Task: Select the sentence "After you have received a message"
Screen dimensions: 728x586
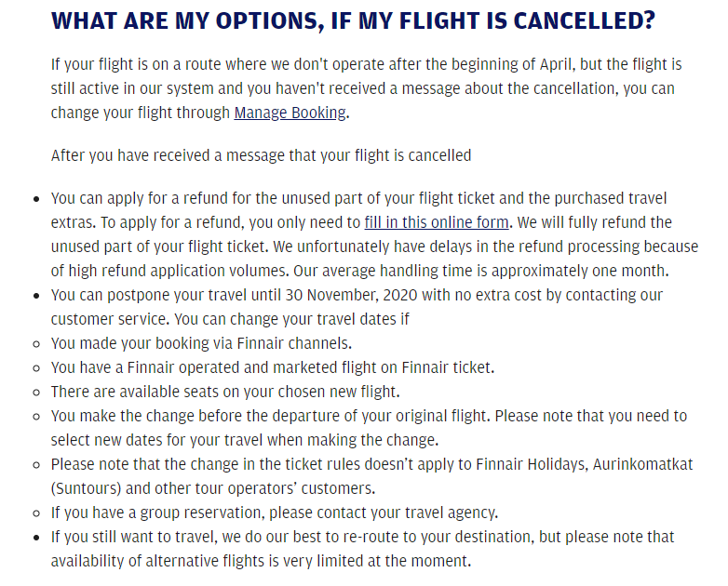Action: (x=261, y=155)
